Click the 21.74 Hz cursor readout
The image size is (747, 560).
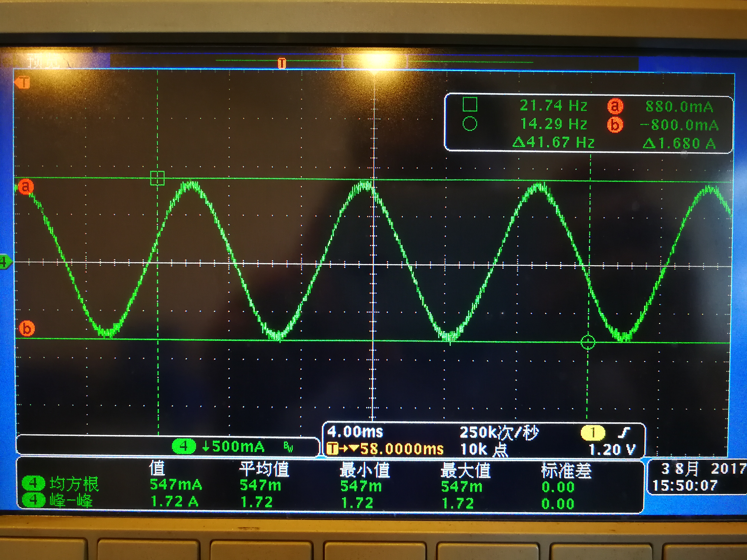[553, 106]
